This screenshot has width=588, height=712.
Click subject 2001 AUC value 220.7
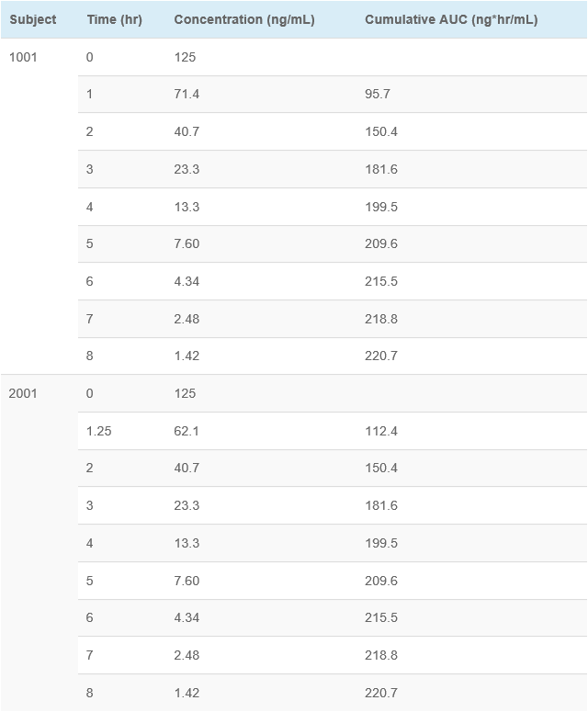click(x=381, y=693)
